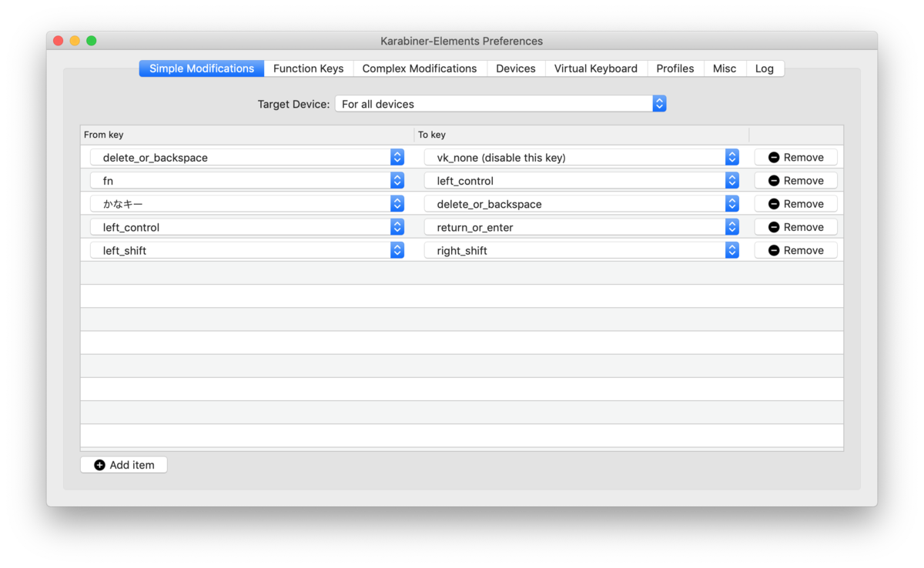The height and width of the screenshot is (568, 924).
Task: Select the Simple Modifications tab
Action: click(202, 68)
